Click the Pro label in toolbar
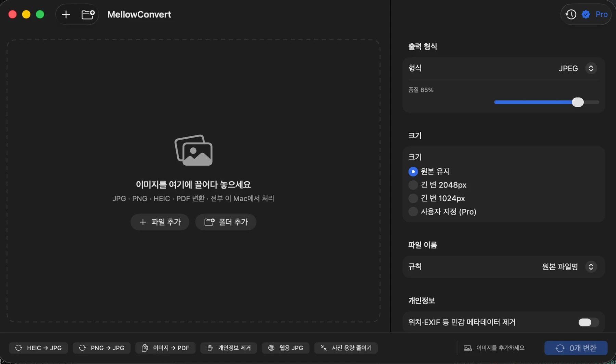This screenshot has height=364, width=616. pos(601,14)
